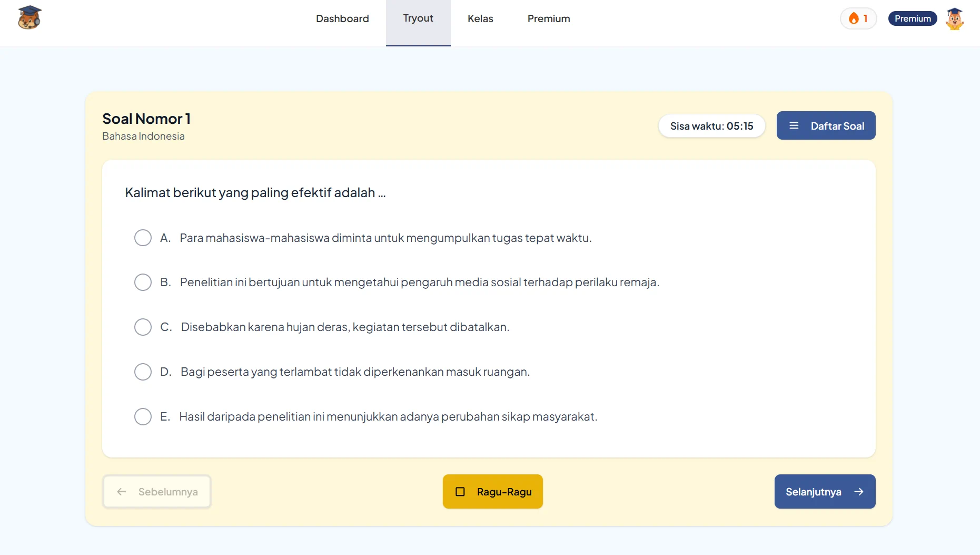Click the squirrel mascot logo
This screenshot has width=980, height=555.
click(29, 18)
